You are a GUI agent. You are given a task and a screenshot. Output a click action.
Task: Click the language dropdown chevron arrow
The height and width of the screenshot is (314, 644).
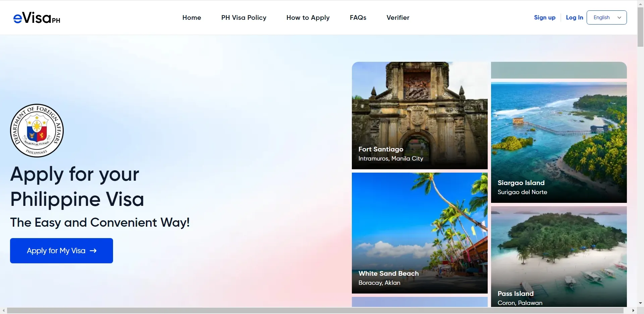coord(619,17)
